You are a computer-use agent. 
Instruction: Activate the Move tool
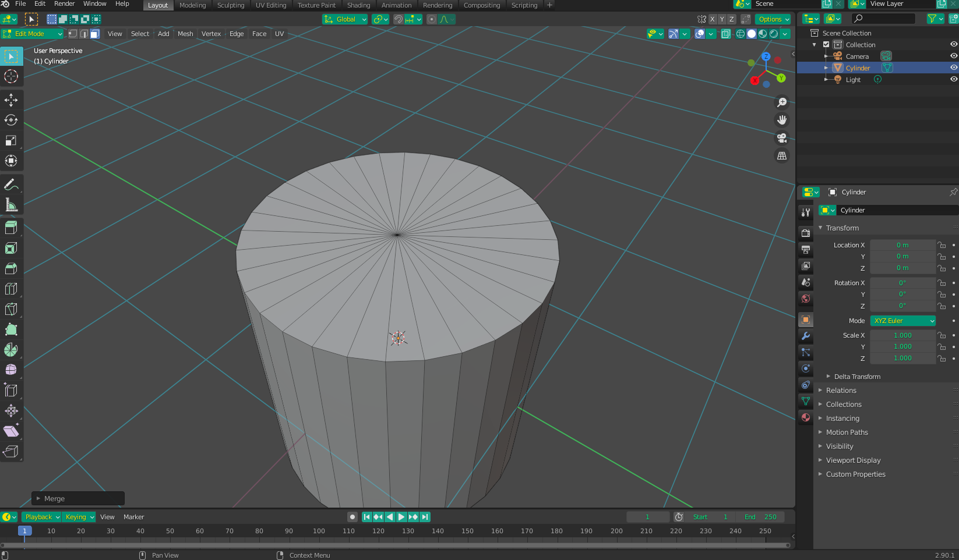click(x=11, y=100)
